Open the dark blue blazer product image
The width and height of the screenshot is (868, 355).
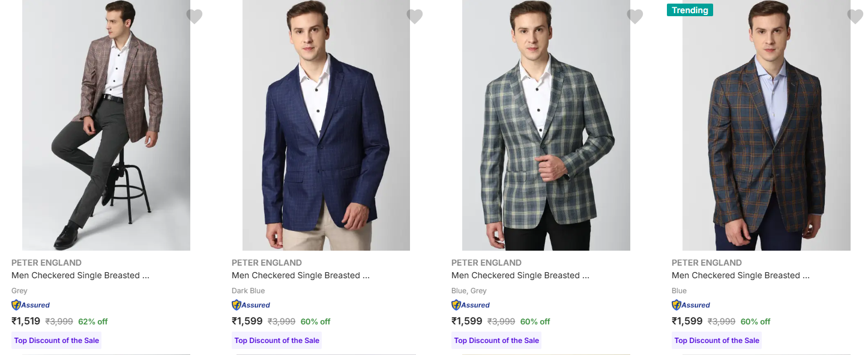click(x=326, y=126)
